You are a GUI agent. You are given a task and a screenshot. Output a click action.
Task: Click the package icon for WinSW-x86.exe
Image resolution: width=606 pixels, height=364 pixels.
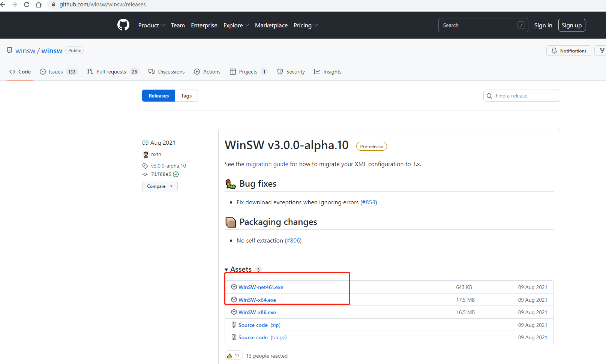point(234,312)
